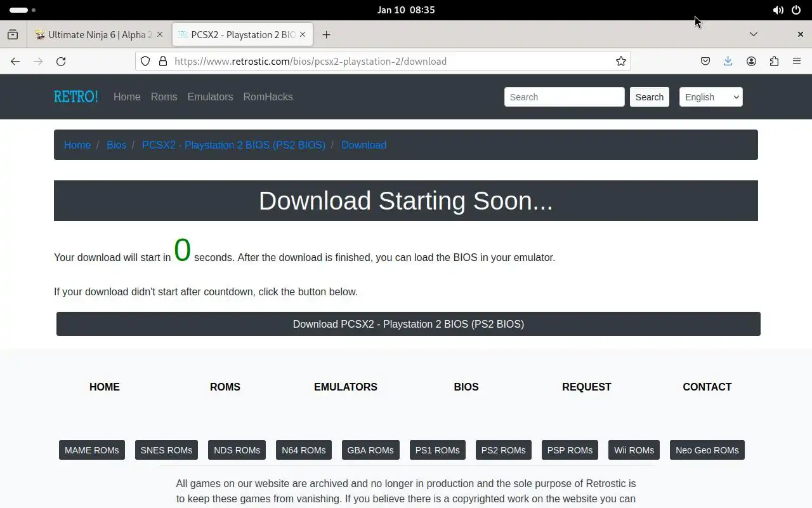Go to Home breadcrumb link

(77, 145)
